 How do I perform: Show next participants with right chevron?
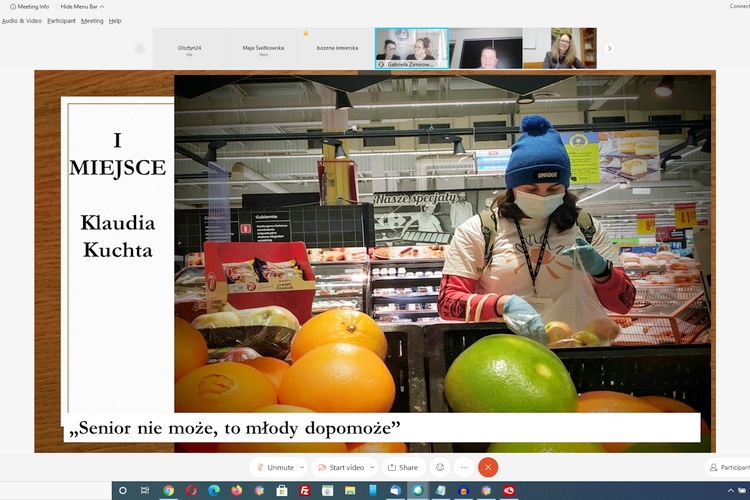point(609,48)
